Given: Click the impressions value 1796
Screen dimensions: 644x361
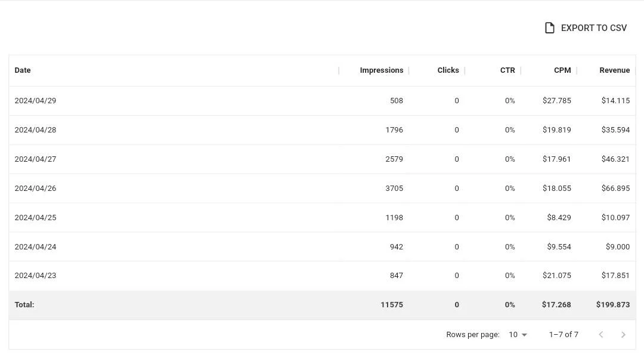Looking at the screenshot, I should tap(394, 130).
